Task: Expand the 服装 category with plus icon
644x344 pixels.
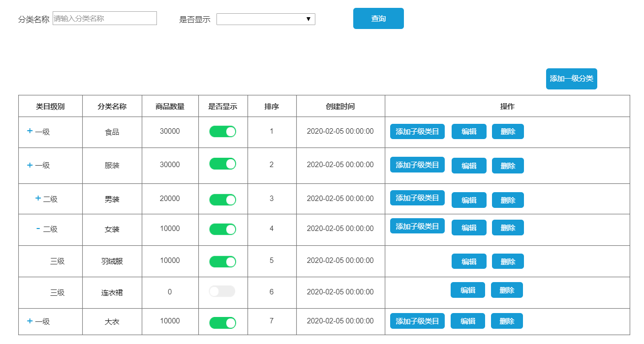Action: 30,165
